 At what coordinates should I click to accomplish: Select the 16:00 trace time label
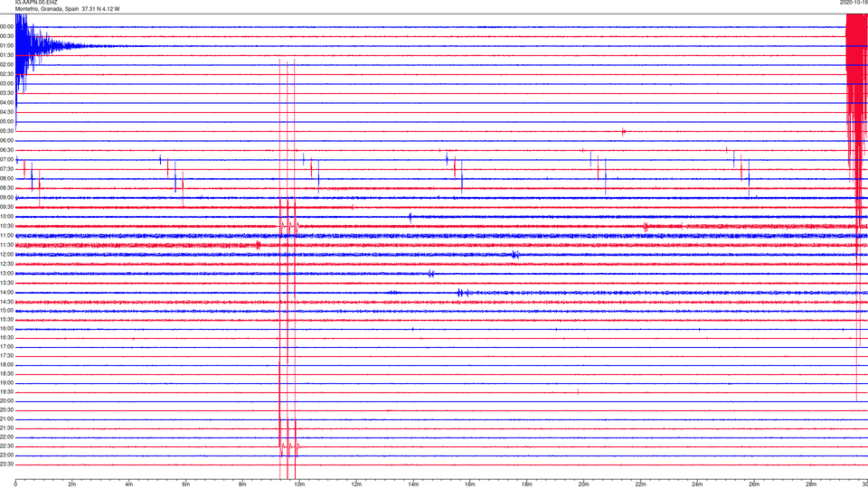tap(7, 329)
